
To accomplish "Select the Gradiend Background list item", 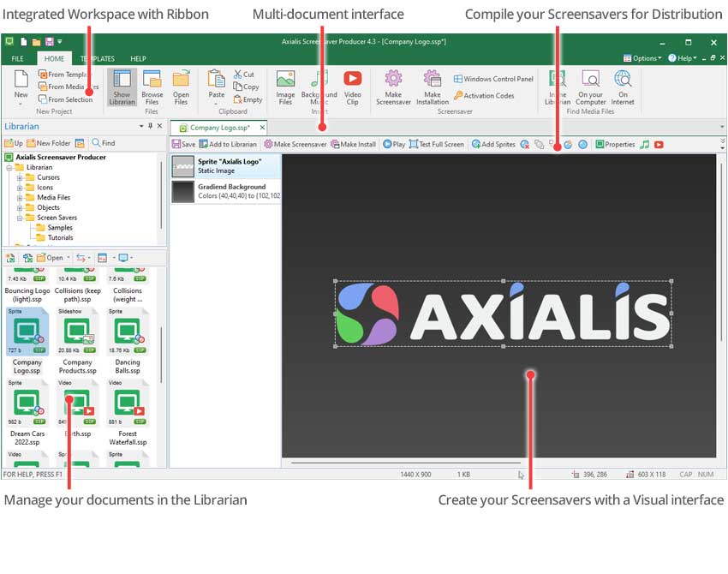I will (226, 191).
